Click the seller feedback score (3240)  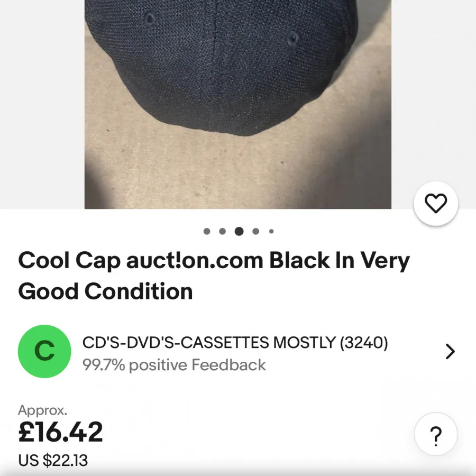[x=364, y=343]
